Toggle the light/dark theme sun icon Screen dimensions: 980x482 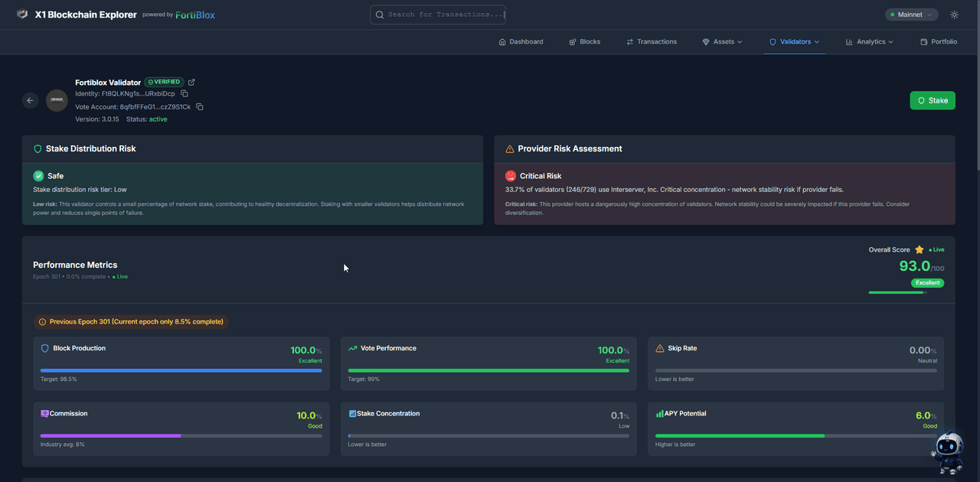pos(954,15)
